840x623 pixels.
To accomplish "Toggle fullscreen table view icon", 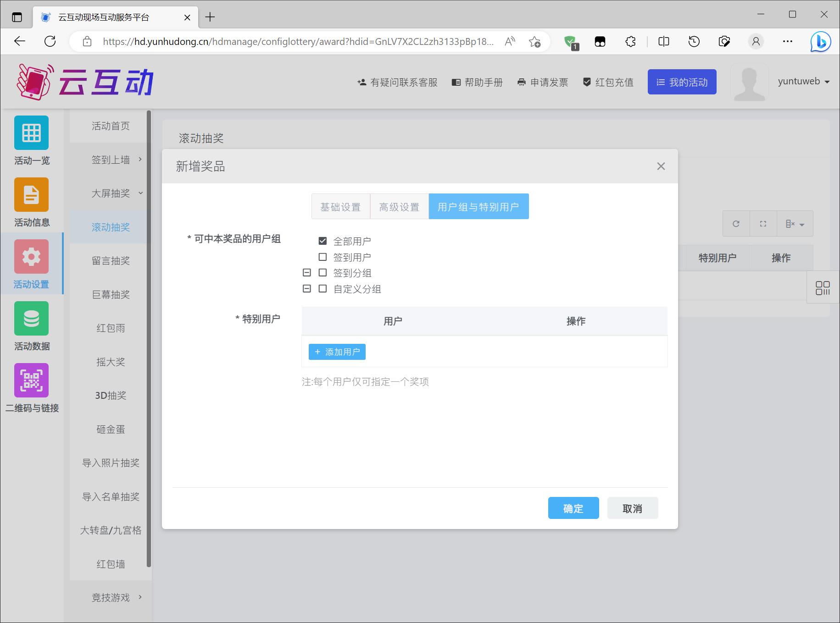I will pyautogui.click(x=763, y=224).
